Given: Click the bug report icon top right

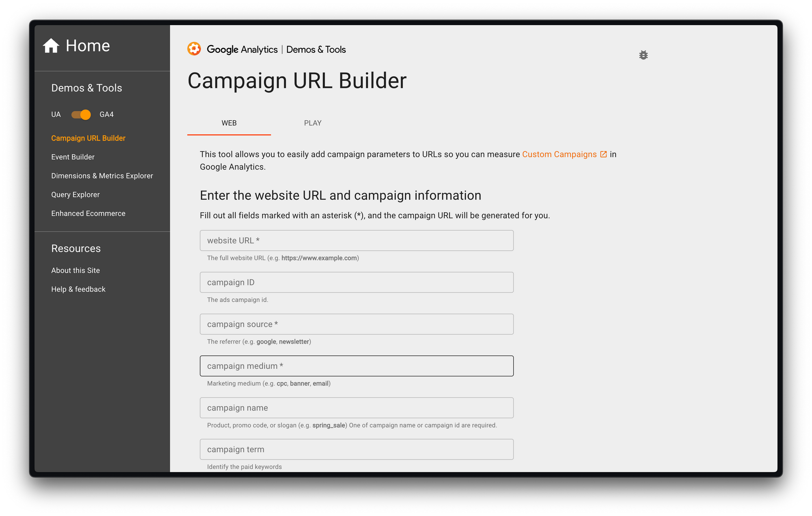Looking at the screenshot, I should [x=644, y=55].
